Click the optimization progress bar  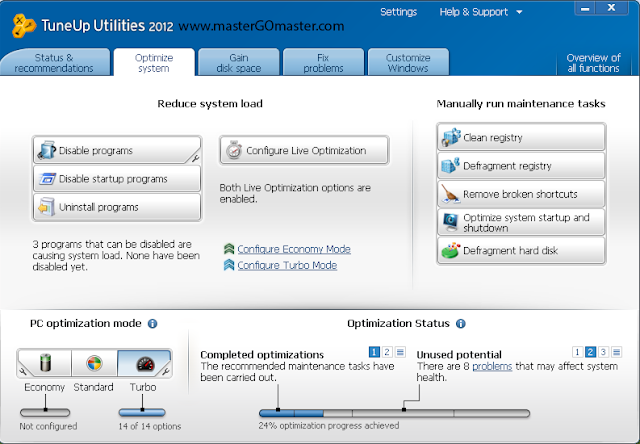394,413
